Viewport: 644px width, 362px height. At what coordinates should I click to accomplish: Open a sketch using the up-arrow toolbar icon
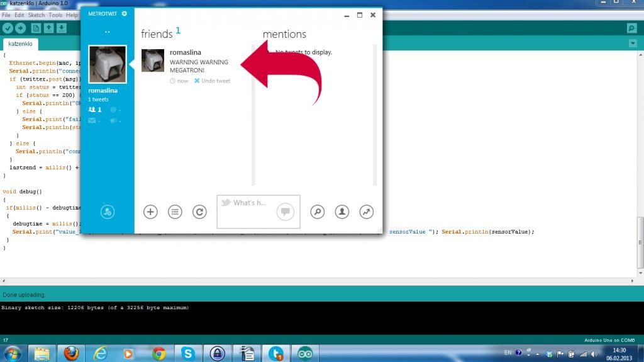point(49,28)
